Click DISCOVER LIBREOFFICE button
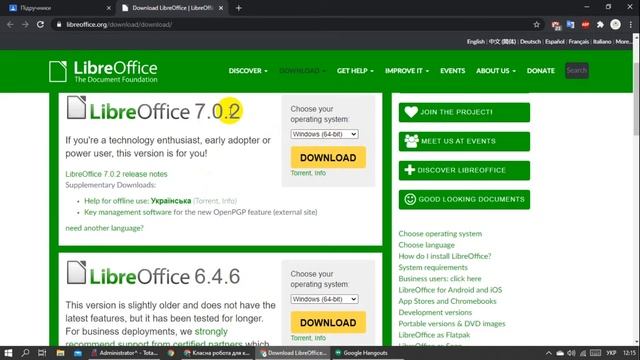The width and height of the screenshot is (640, 360). click(x=464, y=170)
